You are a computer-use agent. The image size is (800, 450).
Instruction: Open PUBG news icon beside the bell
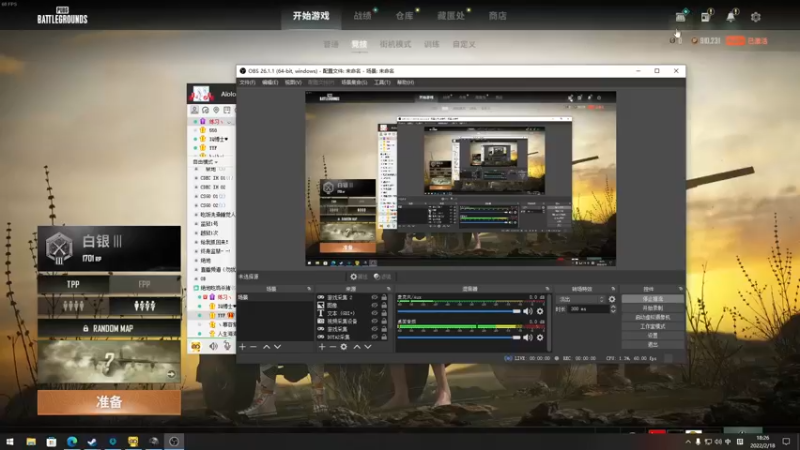coord(705,17)
